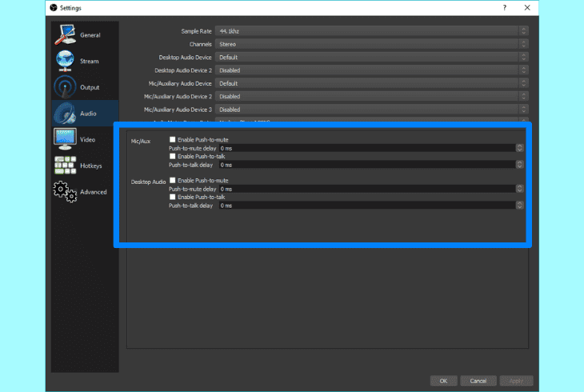This screenshot has width=584, height=392.
Task: Click the Cancel button
Action: pyautogui.click(x=478, y=381)
